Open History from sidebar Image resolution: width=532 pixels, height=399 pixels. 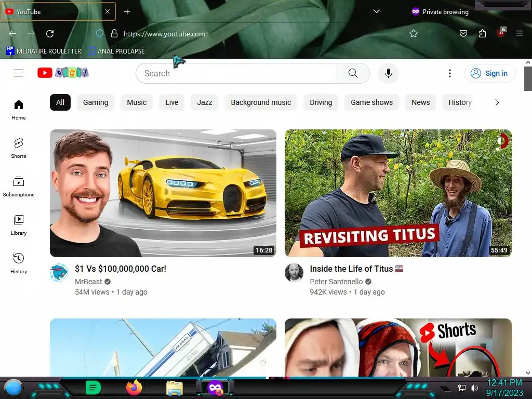[19, 263]
